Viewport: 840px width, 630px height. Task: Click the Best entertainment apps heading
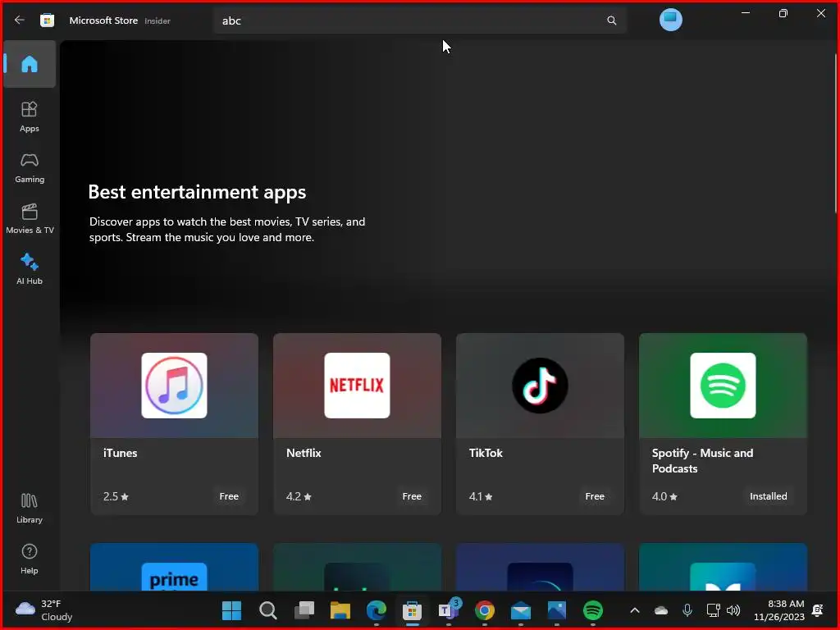pos(197,192)
